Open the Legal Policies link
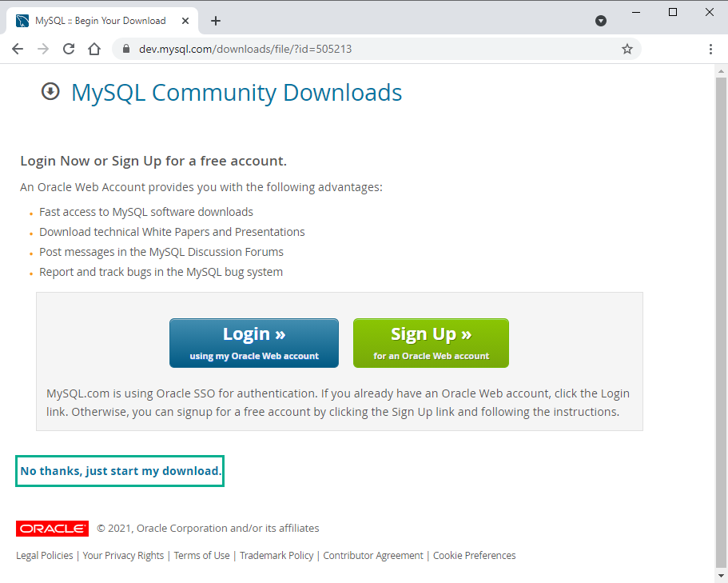Screen dimensions: 728x583 coord(44,555)
